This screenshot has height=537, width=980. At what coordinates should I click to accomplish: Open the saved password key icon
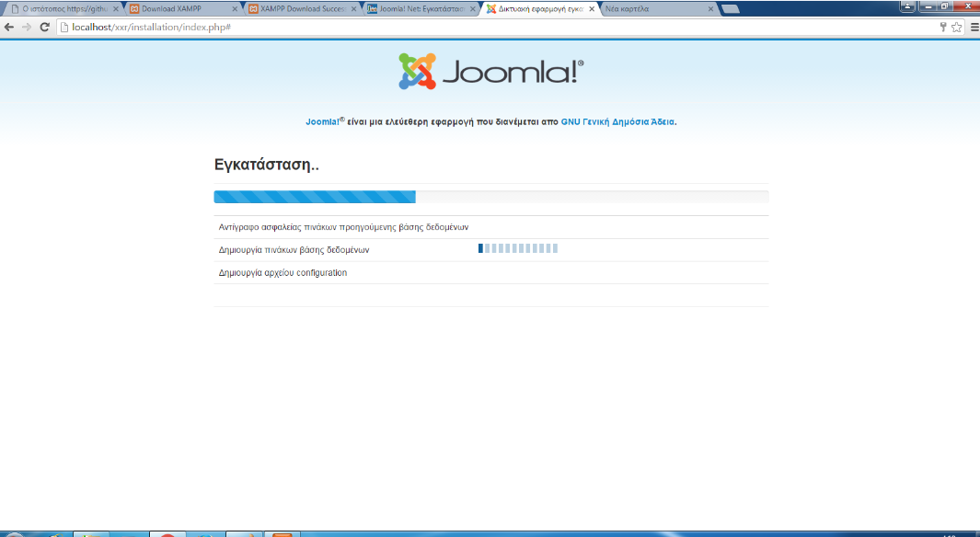(x=943, y=27)
